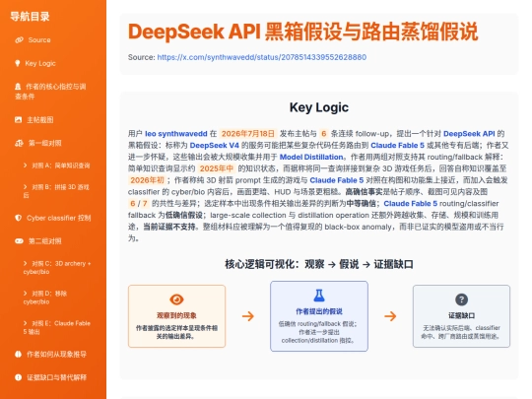
Task: Click the DeepSeek API 黑箱假设与路由蒸馏假说 title
Action: tap(302, 32)
